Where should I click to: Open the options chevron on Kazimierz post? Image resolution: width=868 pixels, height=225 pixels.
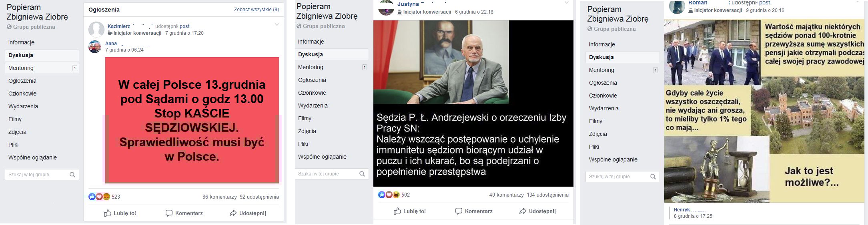point(277,25)
